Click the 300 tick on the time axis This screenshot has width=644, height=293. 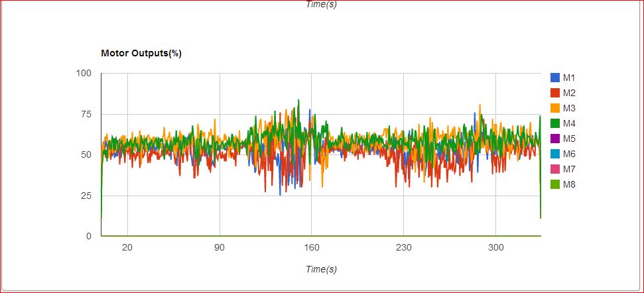tap(495, 248)
